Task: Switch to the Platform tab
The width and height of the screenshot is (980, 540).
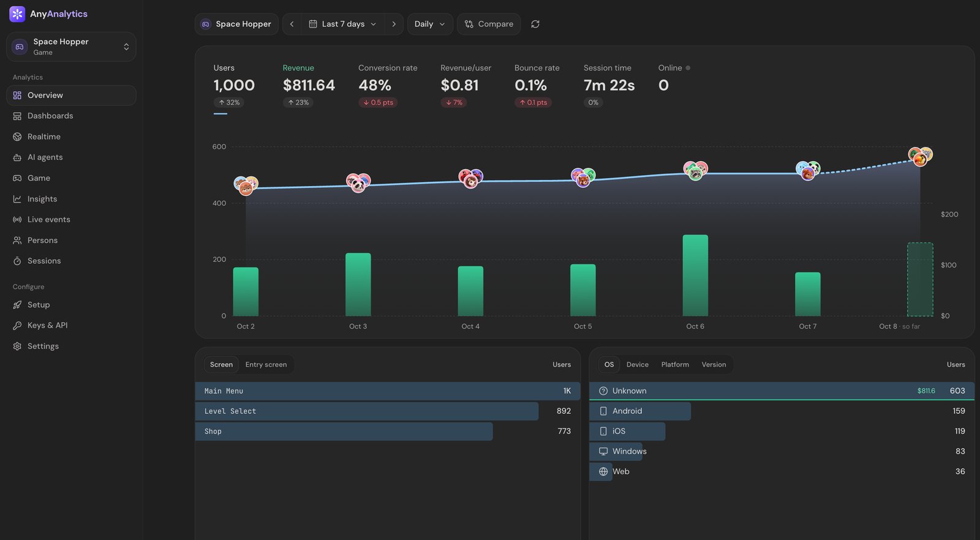Action: (675, 364)
